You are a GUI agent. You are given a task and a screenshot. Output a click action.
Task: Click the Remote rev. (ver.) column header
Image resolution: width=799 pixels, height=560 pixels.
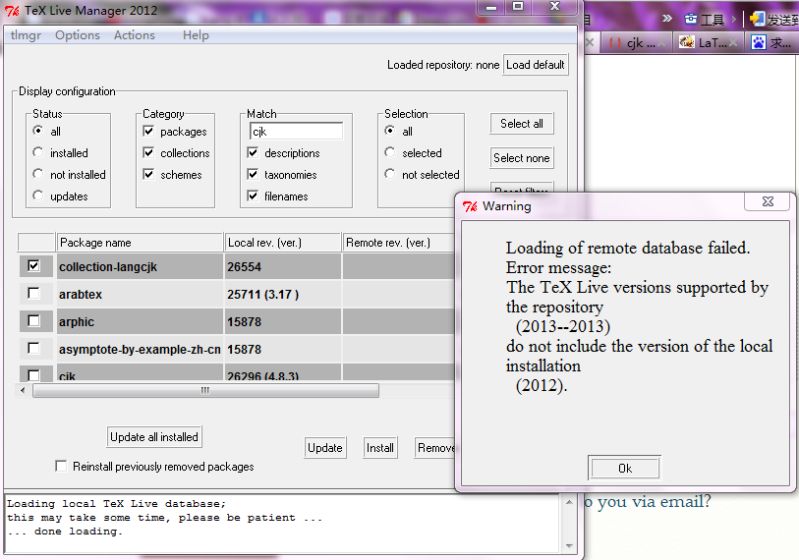pyautogui.click(x=398, y=243)
